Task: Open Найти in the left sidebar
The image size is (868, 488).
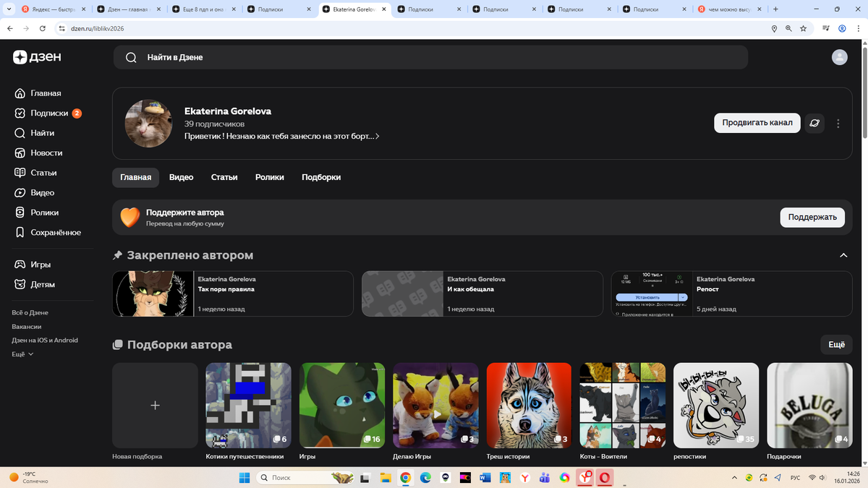Action: coord(35,133)
